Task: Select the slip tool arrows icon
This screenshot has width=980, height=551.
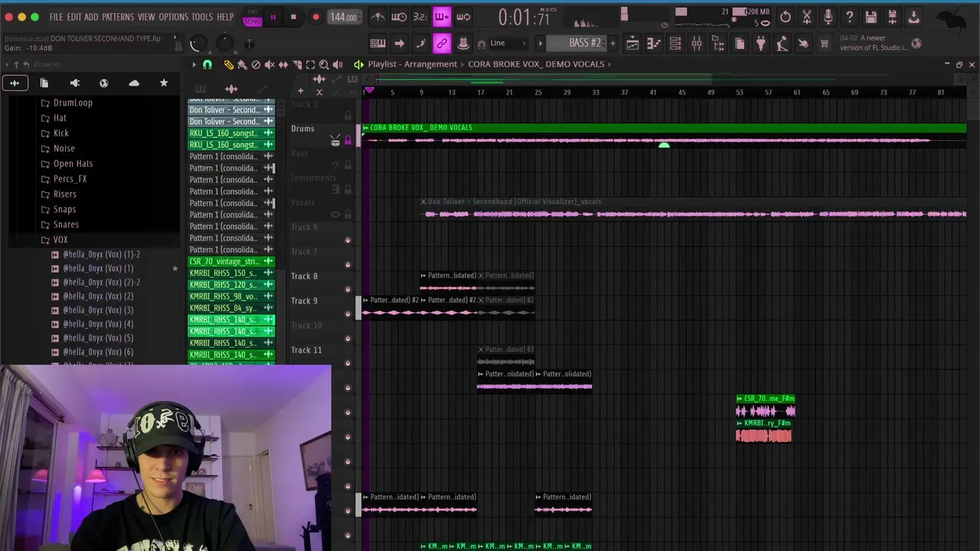Action: tap(283, 65)
